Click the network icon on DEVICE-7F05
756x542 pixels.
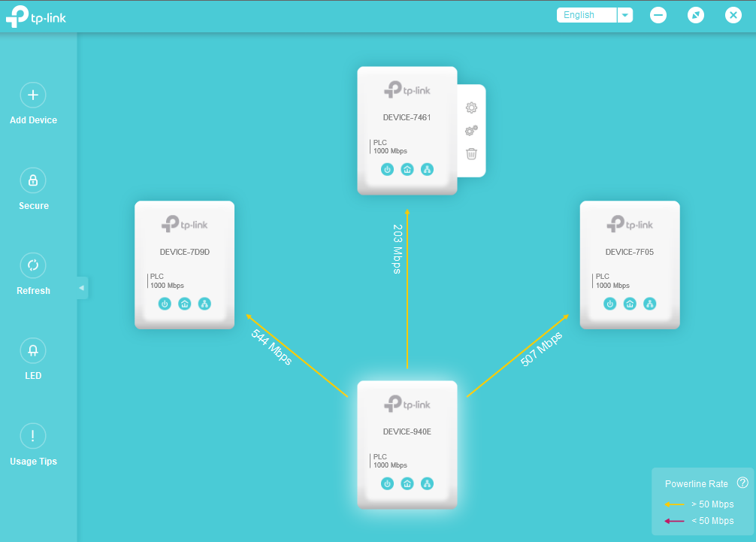click(650, 304)
